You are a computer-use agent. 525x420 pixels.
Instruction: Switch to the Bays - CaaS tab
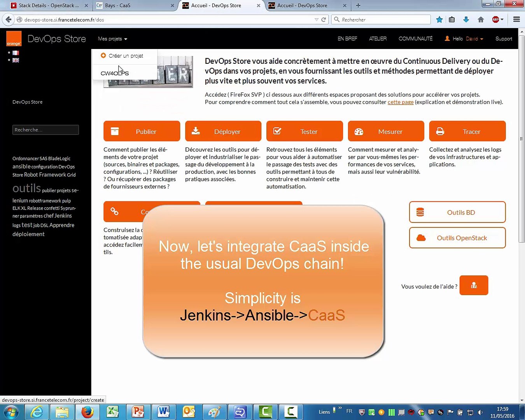coord(135,5)
